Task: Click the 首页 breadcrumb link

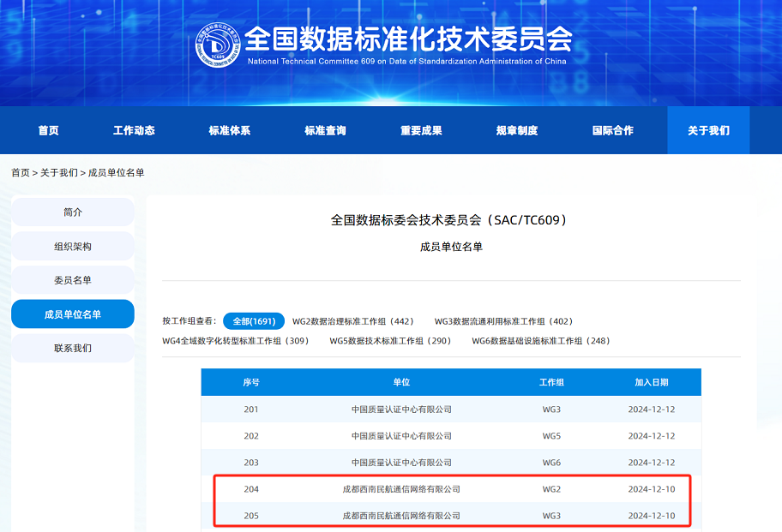Action: [20, 173]
